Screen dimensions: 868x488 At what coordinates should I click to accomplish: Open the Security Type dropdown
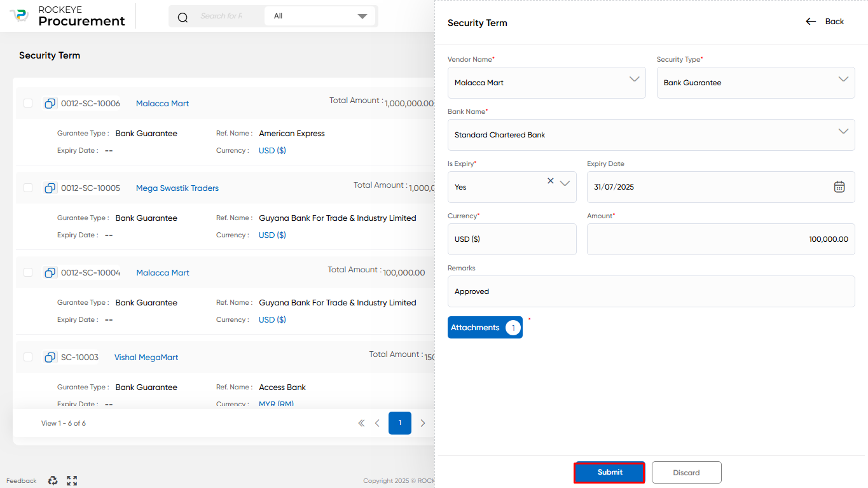point(755,83)
